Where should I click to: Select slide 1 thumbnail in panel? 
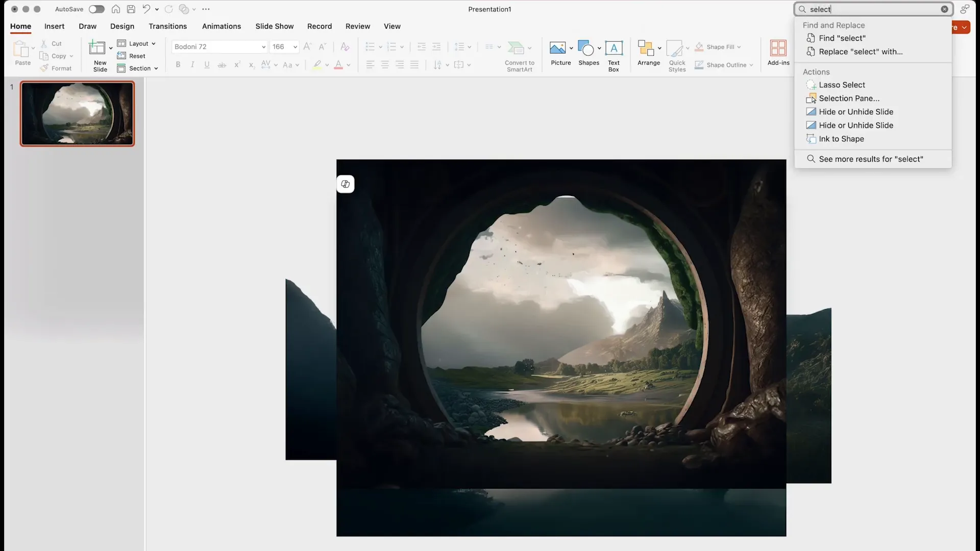coord(78,114)
